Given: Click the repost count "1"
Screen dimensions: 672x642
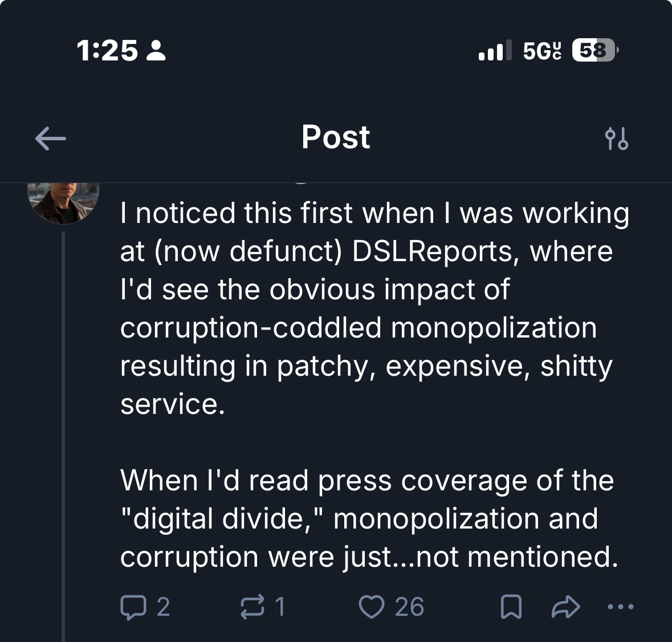Looking at the screenshot, I should pos(279,607).
